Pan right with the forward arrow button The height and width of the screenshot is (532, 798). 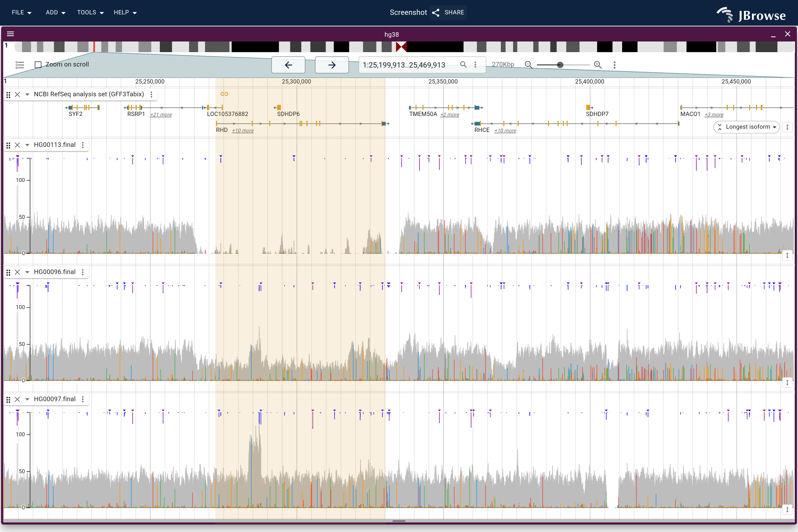click(x=332, y=65)
